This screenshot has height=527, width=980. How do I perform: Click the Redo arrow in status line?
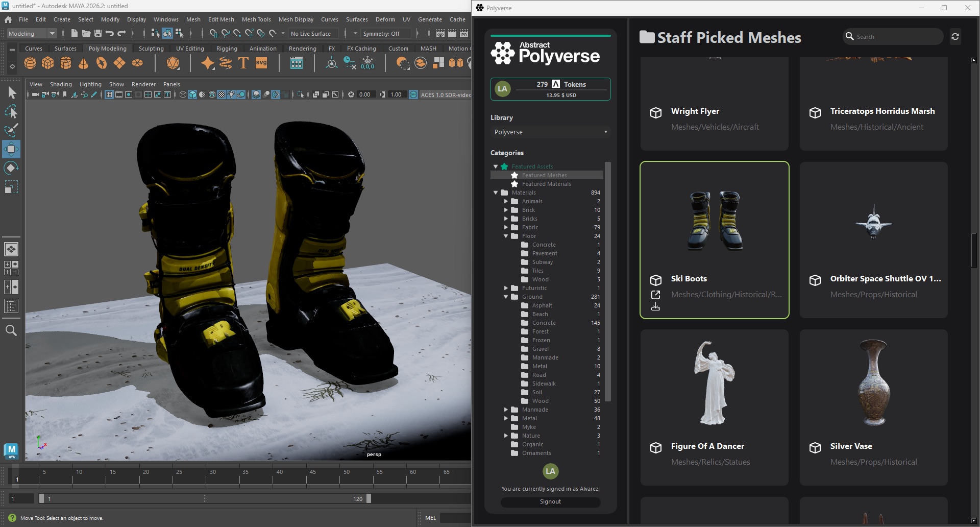[x=121, y=34]
